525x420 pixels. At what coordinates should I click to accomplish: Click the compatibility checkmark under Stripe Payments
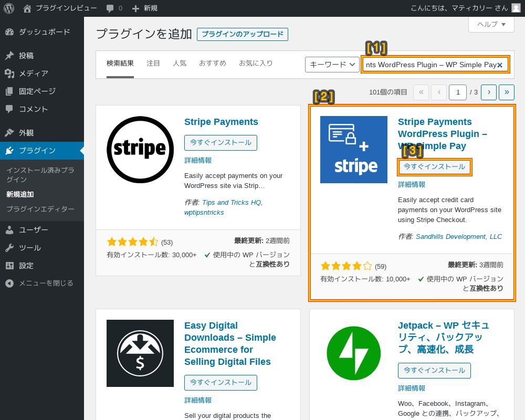[x=207, y=255]
